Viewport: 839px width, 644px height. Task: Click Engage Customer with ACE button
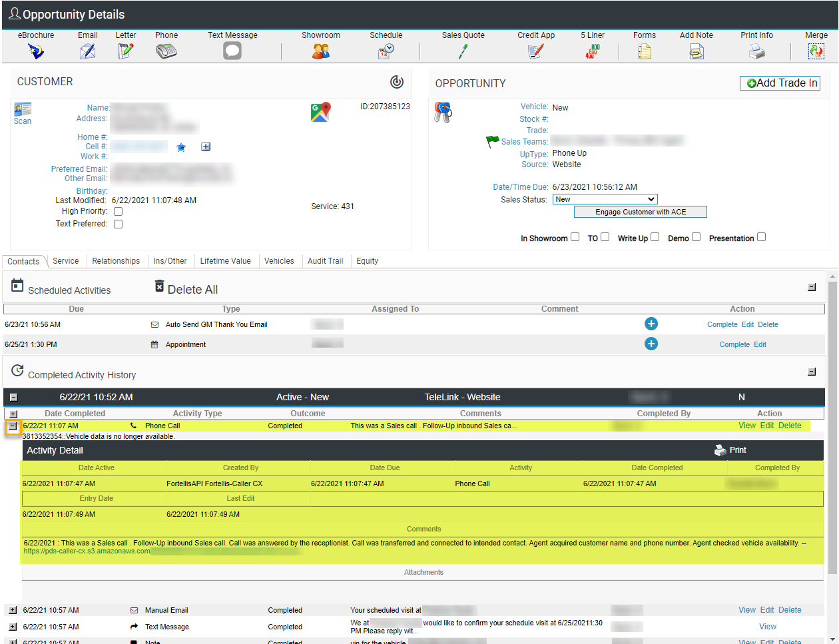pos(641,212)
